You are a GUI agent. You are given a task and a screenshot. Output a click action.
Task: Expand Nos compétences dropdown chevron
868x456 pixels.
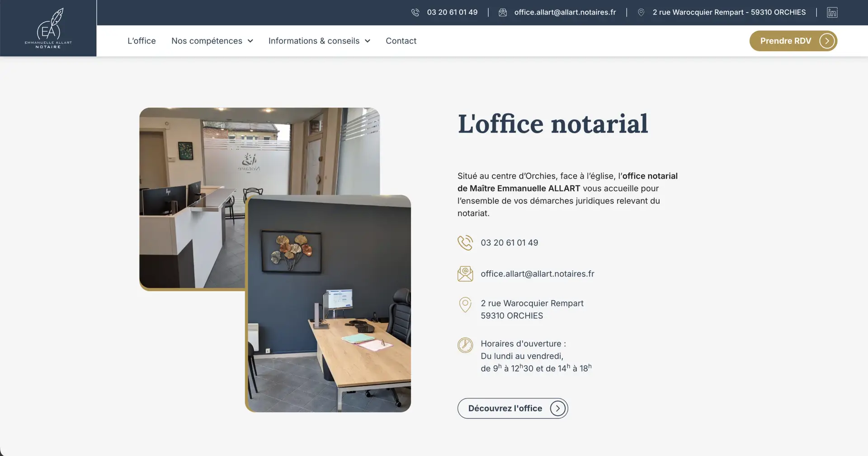(x=250, y=41)
